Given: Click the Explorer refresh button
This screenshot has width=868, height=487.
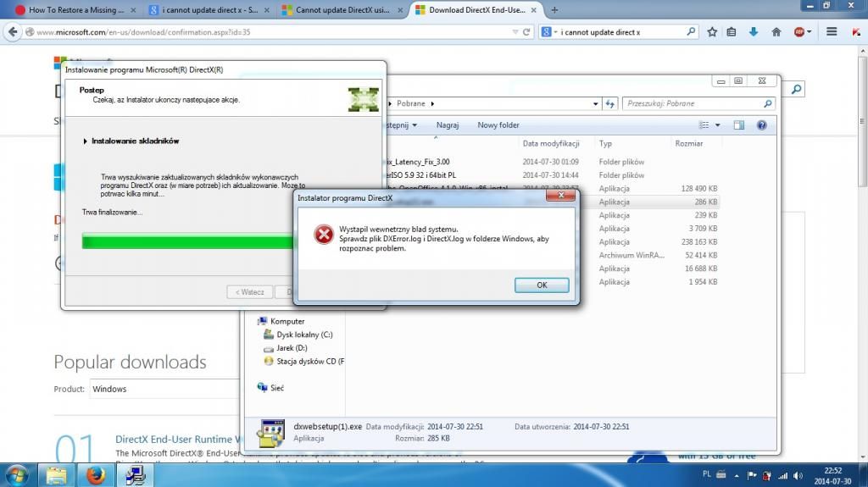Looking at the screenshot, I should pyautogui.click(x=610, y=103).
